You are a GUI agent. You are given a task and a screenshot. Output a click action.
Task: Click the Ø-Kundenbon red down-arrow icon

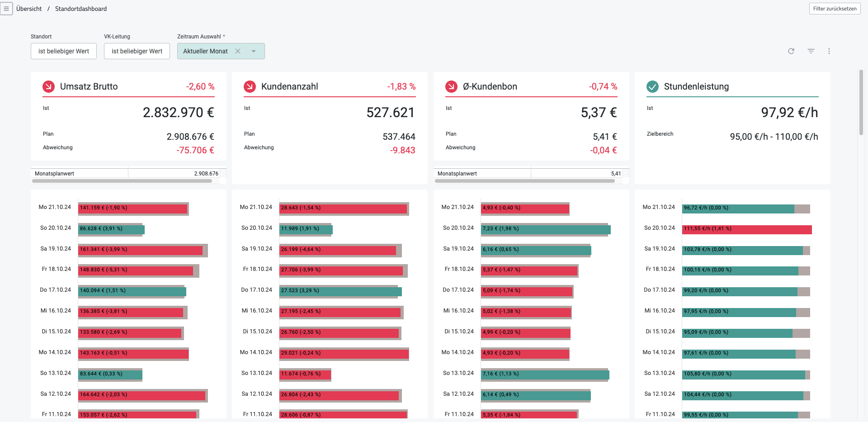[x=451, y=86]
